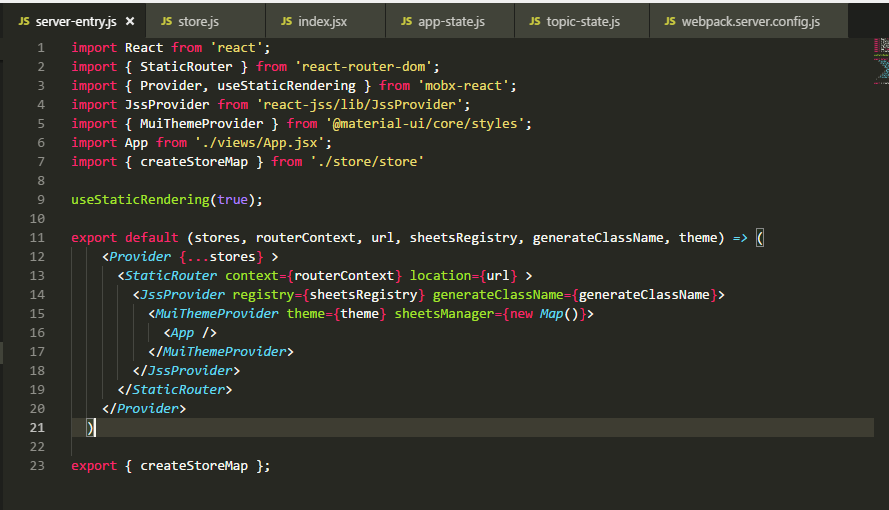Click the JS icon on server-entry.js tab
The image size is (889, 510).
[x=24, y=21]
